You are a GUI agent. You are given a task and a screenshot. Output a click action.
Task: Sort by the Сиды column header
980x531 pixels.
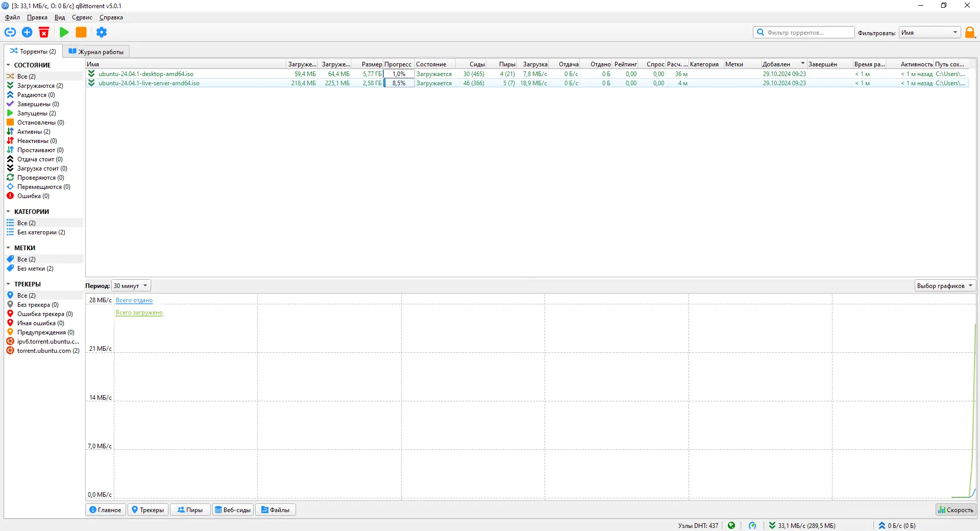[x=471, y=64]
